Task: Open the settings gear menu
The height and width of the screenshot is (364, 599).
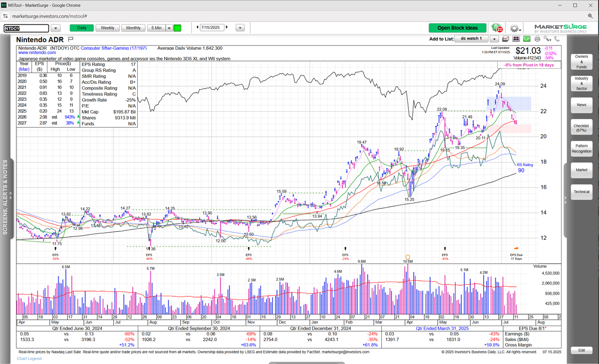Action: coord(516,28)
